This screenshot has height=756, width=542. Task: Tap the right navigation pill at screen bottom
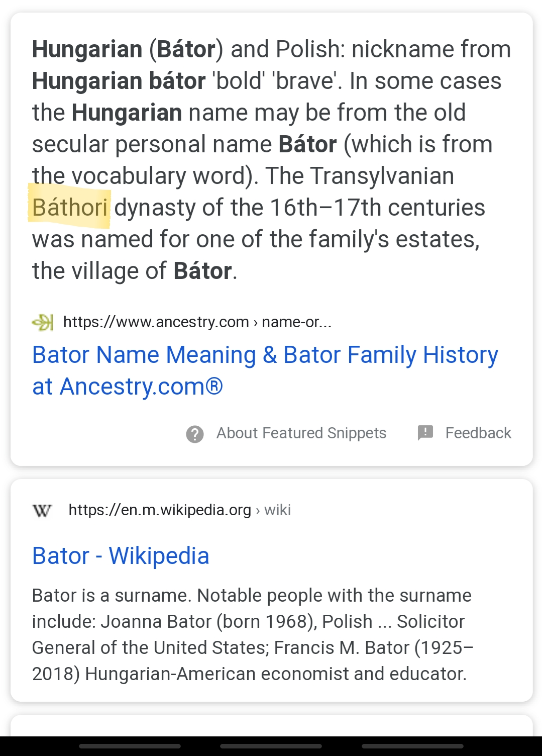[412, 746]
